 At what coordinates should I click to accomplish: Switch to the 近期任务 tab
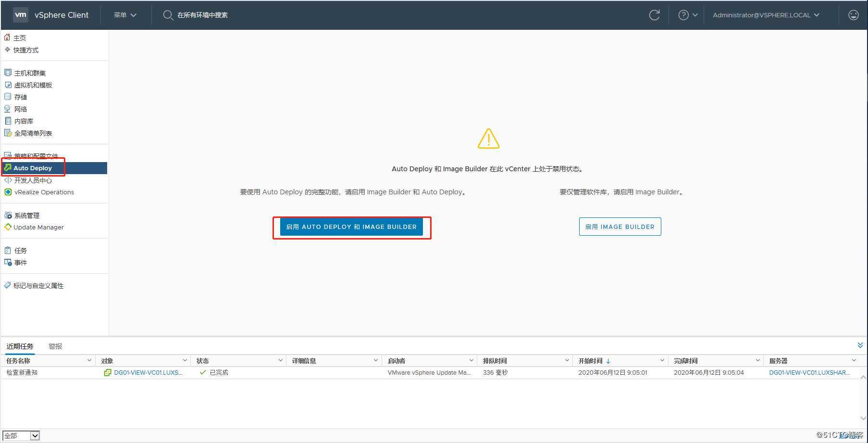click(20, 346)
